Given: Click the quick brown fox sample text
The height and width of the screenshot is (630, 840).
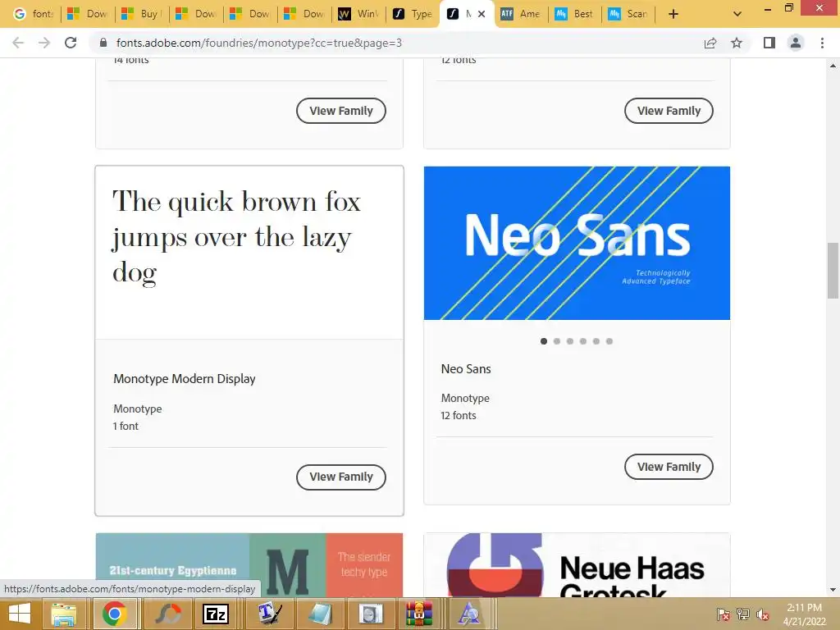Looking at the screenshot, I should (236, 237).
